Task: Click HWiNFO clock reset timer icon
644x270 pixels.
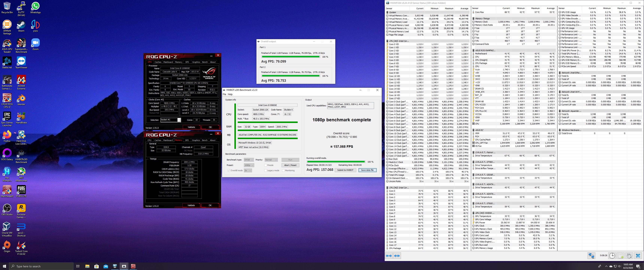Action: click(x=612, y=256)
